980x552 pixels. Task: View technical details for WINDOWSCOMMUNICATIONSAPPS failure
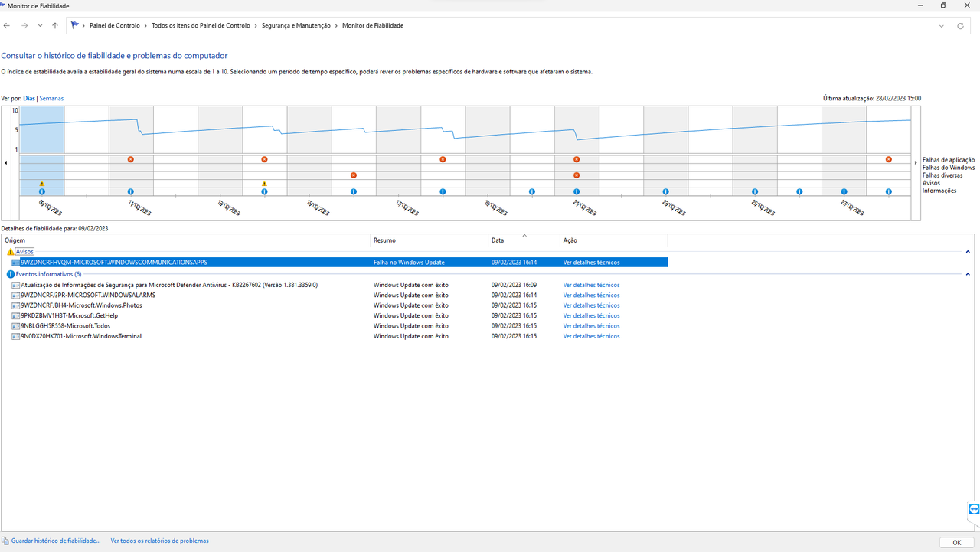tap(591, 262)
